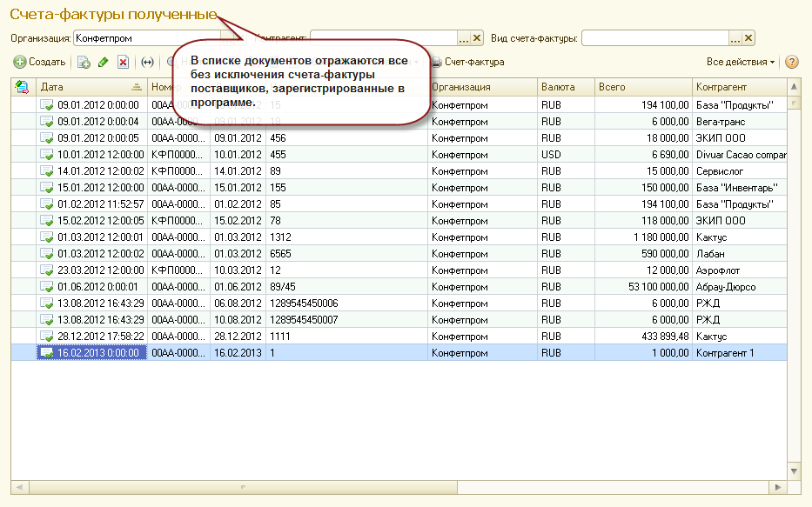The width and height of the screenshot is (812, 507).
Task: Select the amount 1 180 000,00 cell
Action: tap(643, 237)
